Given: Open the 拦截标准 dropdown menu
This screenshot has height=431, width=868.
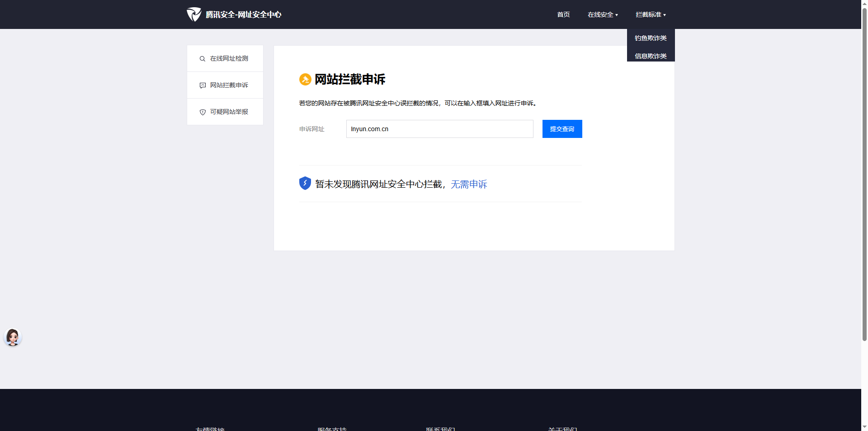Looking at the screenshot, I should pos(651,14).
